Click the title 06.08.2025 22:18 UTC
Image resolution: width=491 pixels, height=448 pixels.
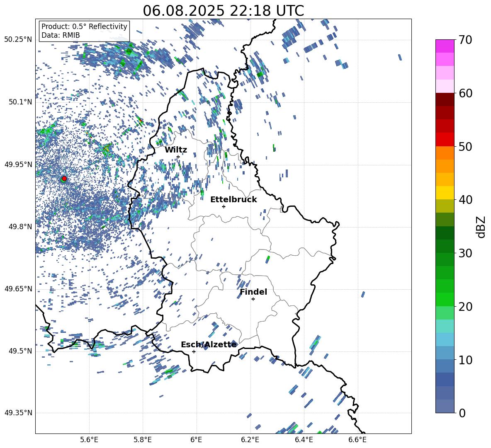223,11
